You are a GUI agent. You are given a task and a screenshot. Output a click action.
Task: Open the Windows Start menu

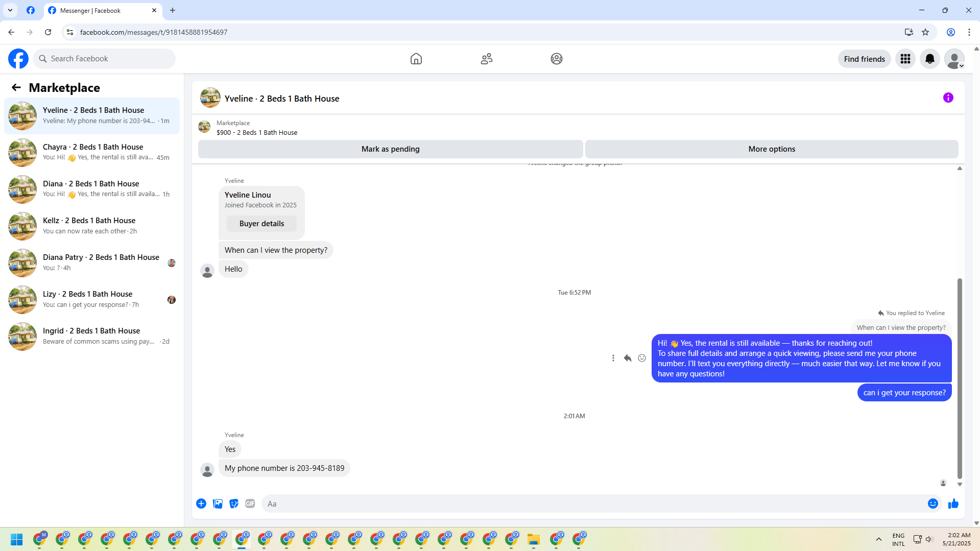[x=16, y=539]
